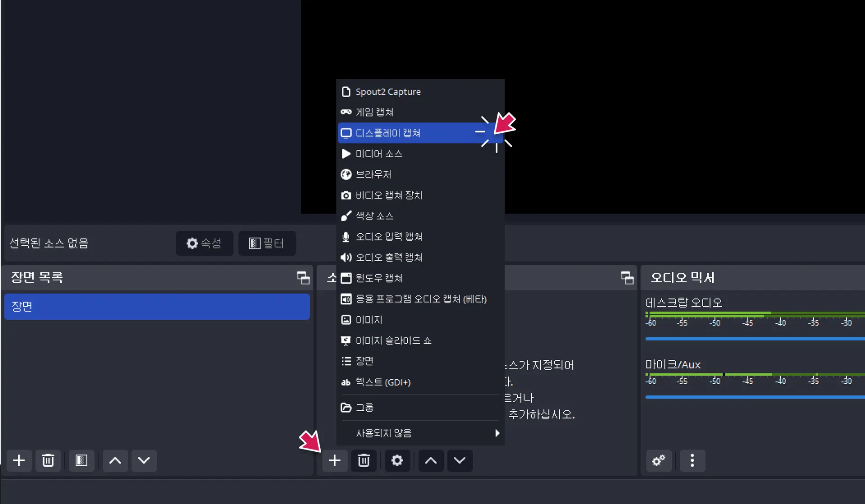This screenshot has width=865, height=504.
Task: Choose 윈도우 캡쳐 menu entry
Action: tap(378, 278)
